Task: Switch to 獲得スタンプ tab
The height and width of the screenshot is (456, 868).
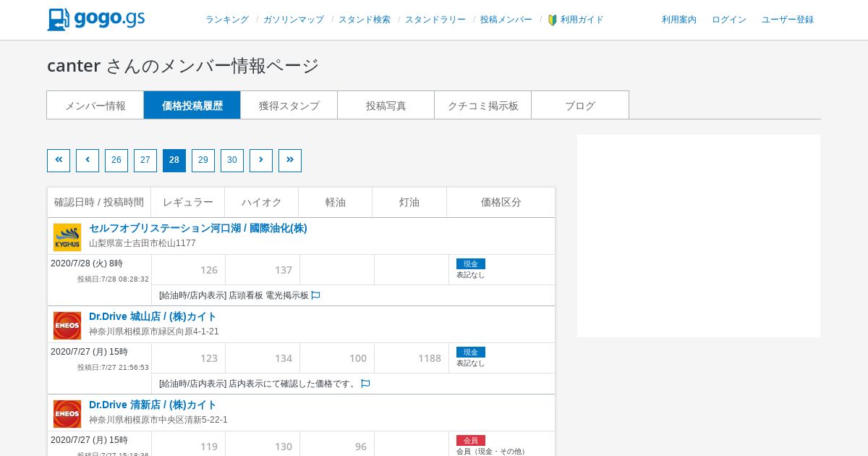Action: click(x=289, y=105)
